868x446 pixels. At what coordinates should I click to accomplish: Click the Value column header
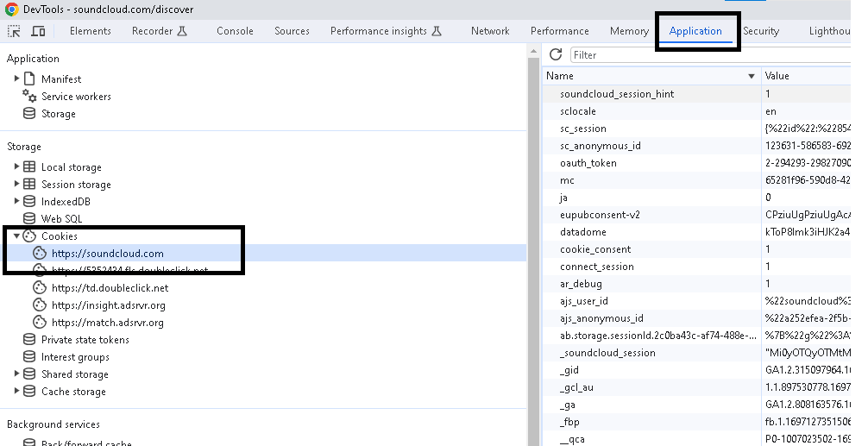tap(806, 76)
